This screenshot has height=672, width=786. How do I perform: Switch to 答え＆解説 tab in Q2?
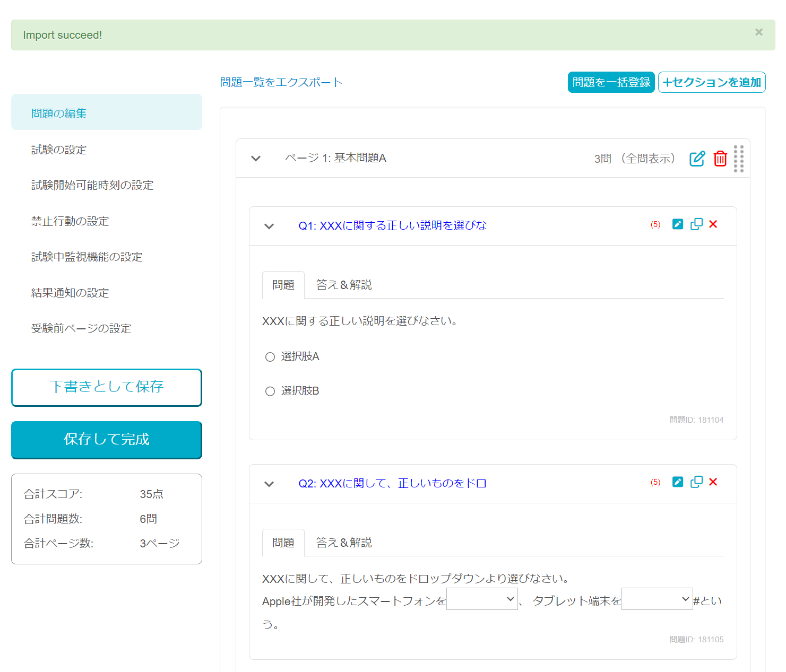click(344, 543)
